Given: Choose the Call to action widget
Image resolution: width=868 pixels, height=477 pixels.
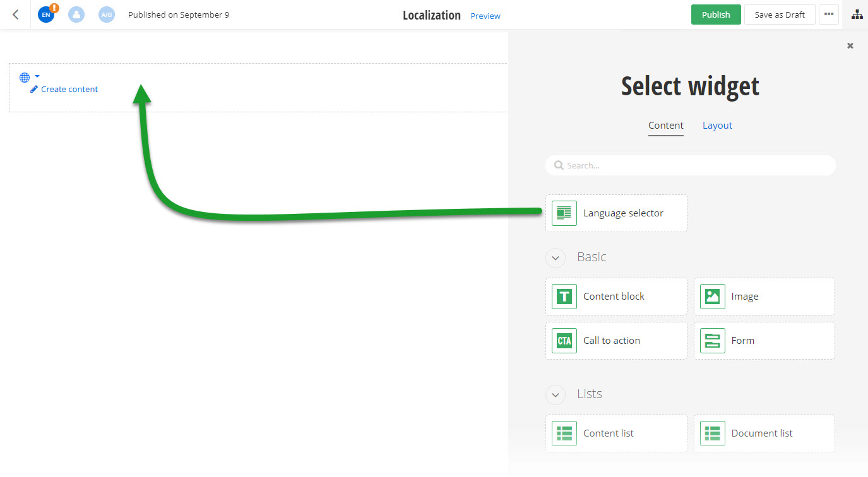Looking at the screenshot, I should click(x=615, y=340).
